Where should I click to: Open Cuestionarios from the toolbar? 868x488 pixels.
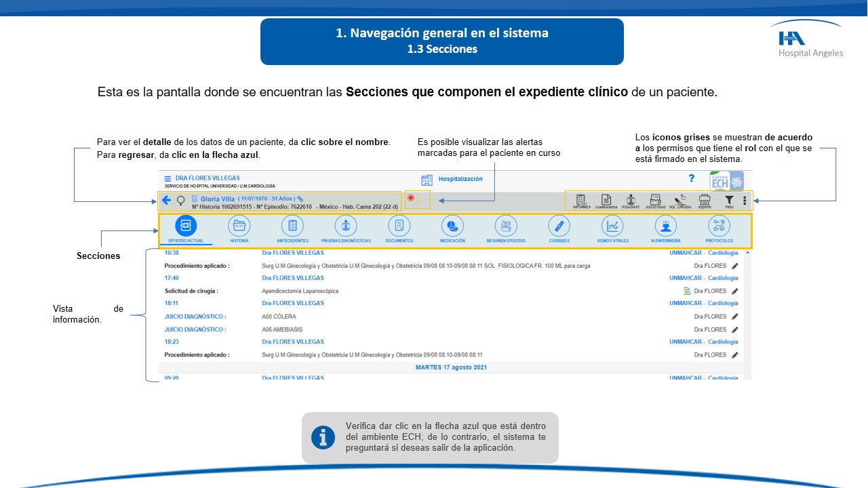click(606, 200)
